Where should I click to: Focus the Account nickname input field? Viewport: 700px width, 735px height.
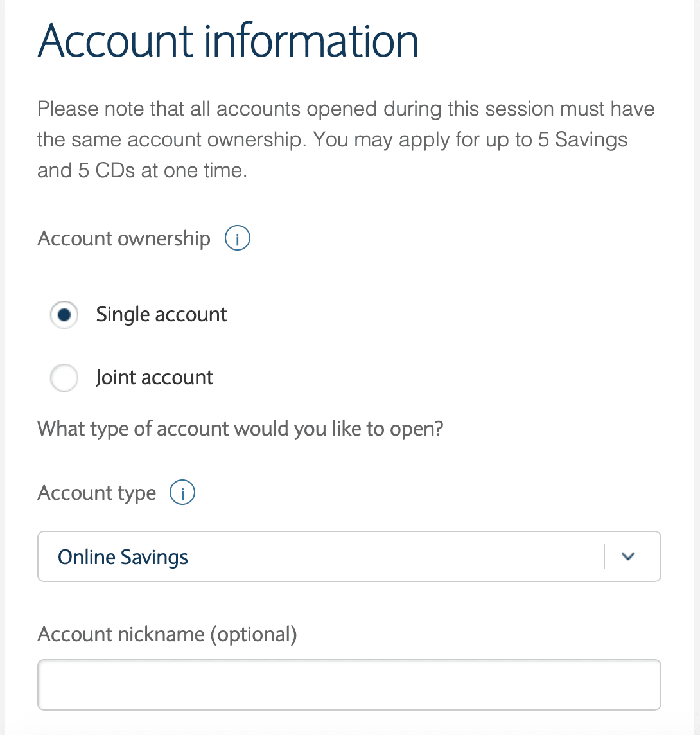click(349, 685)
